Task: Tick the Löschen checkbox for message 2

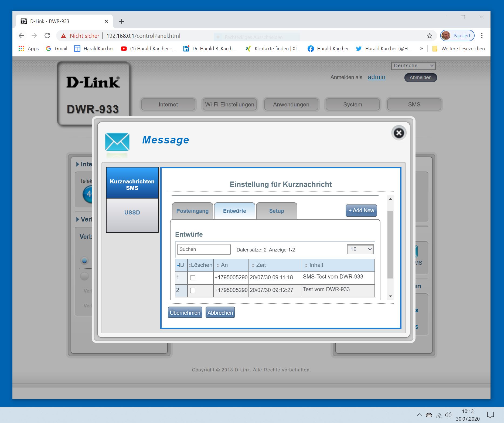Action: coord(193,290)
